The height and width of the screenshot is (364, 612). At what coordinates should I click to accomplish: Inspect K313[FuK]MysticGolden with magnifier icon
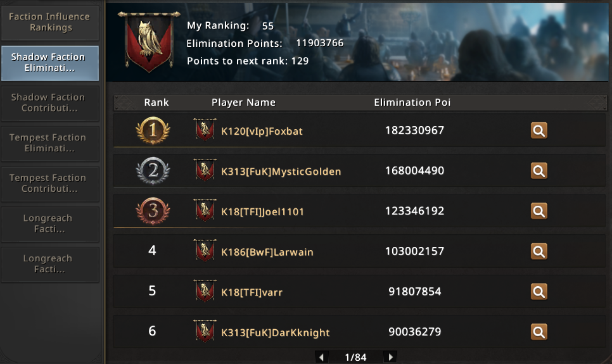coord(539,171)
